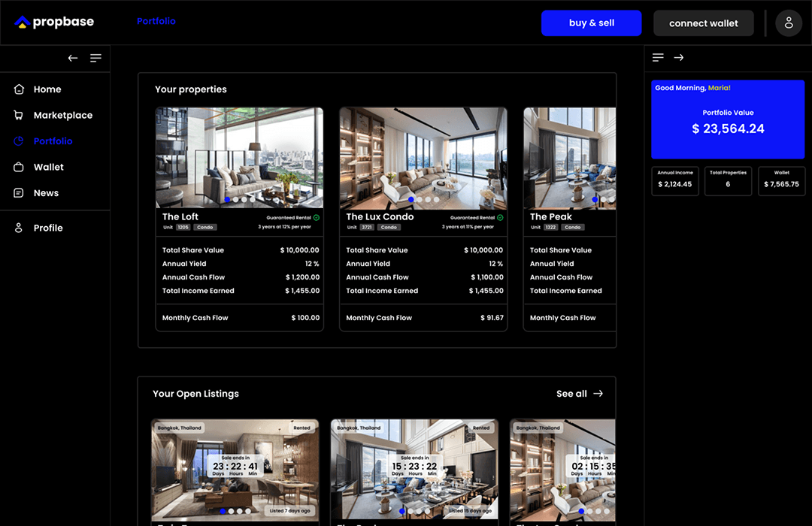
Task: Select second carousel dot on Lux Condo image
Action: [x=420, y=200]
